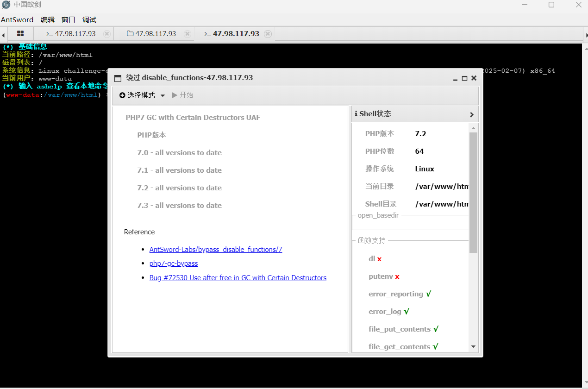Open the AntSword-Labs/bypass_disable_functions/7 link
This screenshot has height=389, width=588.
[x=216, y=249]
